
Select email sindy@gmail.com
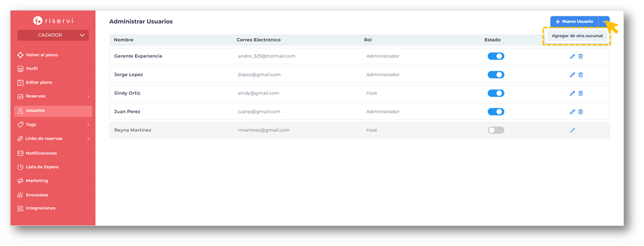tap(259, 93)
